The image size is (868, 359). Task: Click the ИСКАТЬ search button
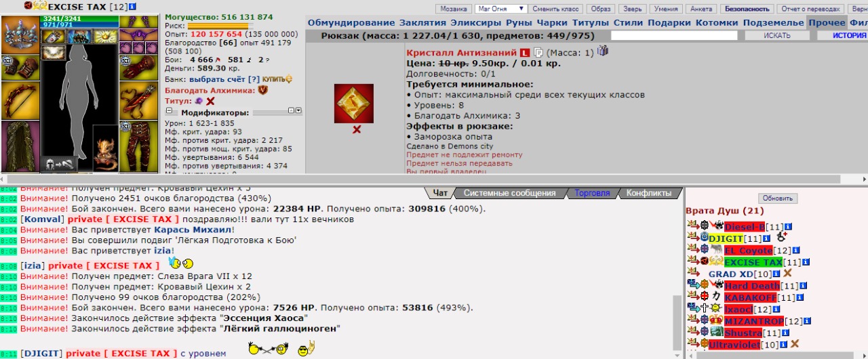pos(776,35)
